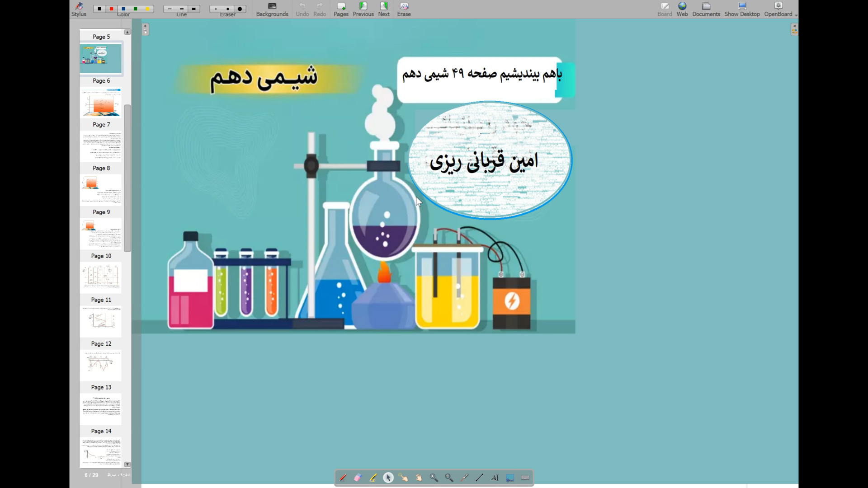Select the hand scroll page tool
This screenshot has width=868, height=488.
pyautogui.click(x=419, y=478)
